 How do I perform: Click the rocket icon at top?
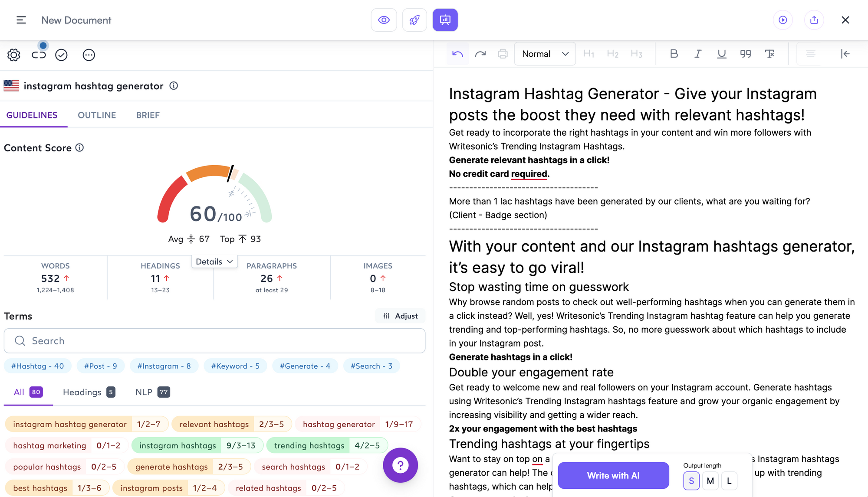[414, 20]
